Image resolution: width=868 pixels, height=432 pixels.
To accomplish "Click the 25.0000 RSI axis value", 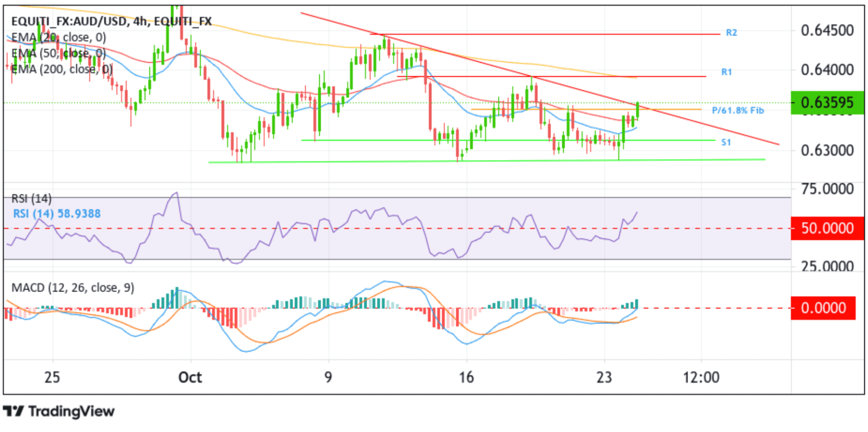I will (x=827, y=267).
